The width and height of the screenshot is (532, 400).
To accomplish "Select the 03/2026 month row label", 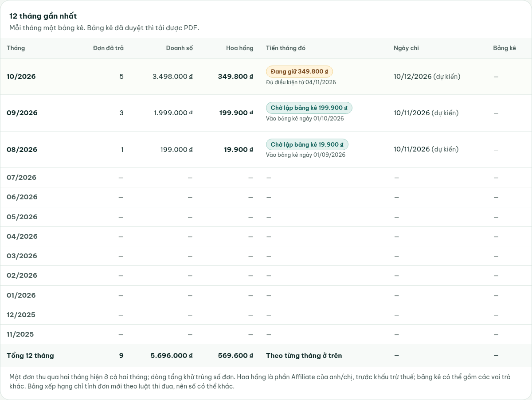I will pos(22,256).
